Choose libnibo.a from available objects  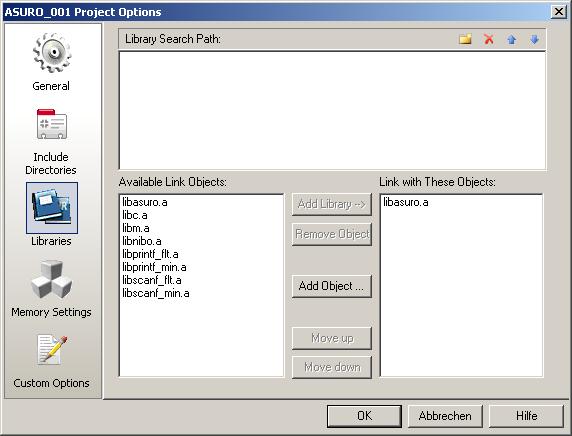click(142, 241)
